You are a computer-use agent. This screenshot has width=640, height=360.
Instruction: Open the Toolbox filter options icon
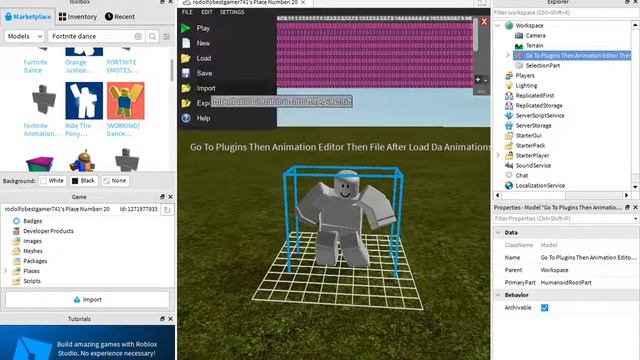tap(167, 36)
